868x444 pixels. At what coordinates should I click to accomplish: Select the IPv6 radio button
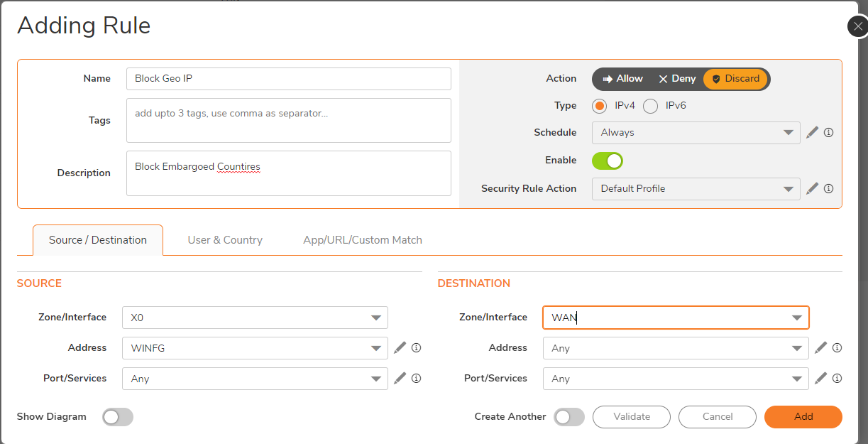click(650, 105)
